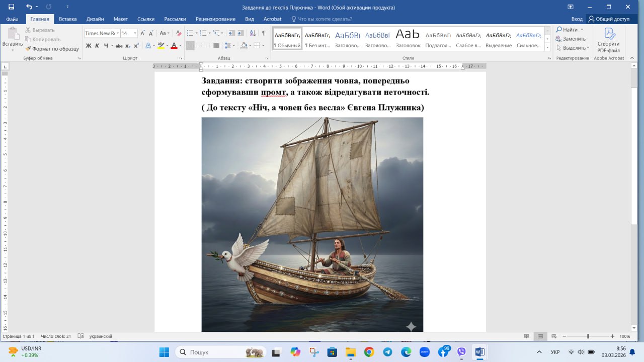Open the font size dropdown
Screen dimensions: 644x362
(135, 33)
